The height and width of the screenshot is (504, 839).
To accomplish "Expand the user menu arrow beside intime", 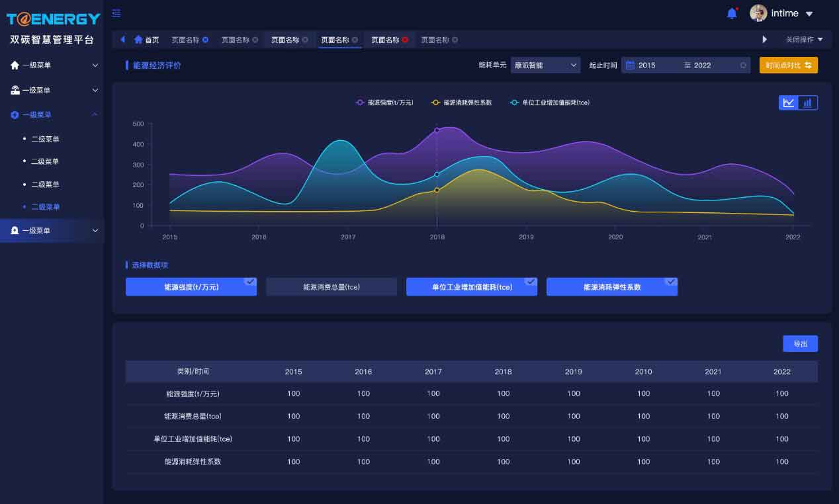I will tap(809, 14).
